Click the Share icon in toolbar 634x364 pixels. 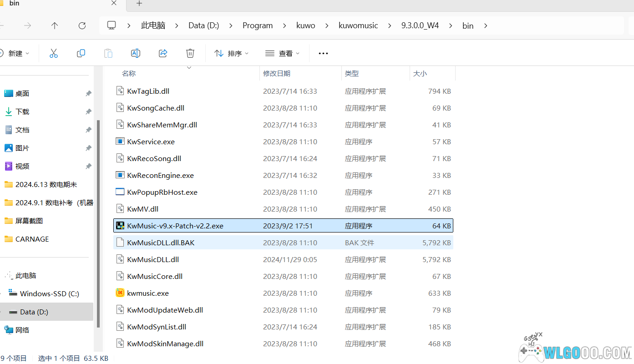click(x=163, y=53)
